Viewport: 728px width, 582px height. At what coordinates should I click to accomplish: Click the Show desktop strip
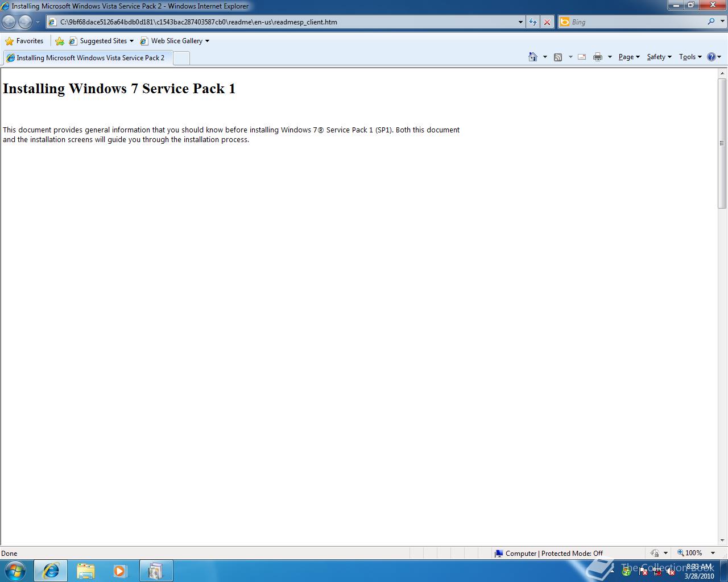click(723, 571)
